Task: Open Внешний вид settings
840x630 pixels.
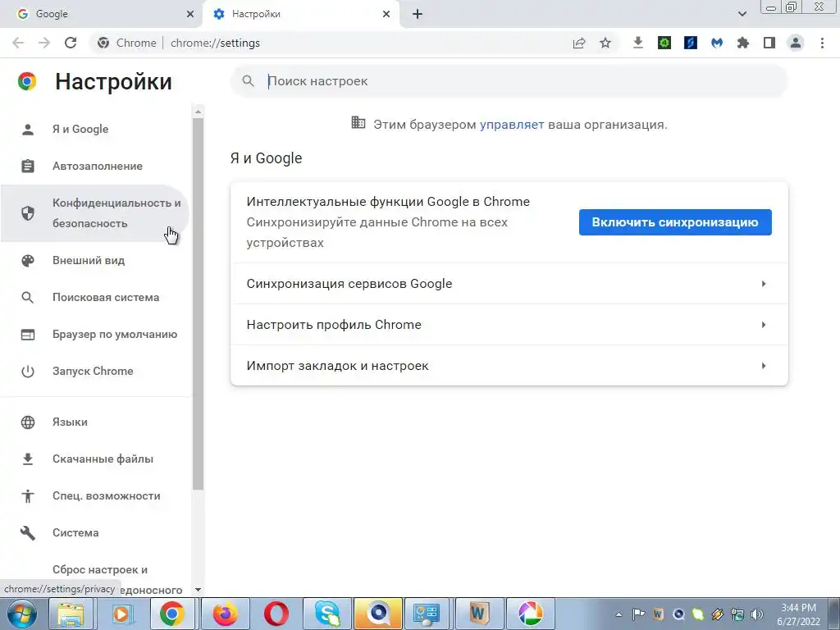Action: (x=94, y=260)
